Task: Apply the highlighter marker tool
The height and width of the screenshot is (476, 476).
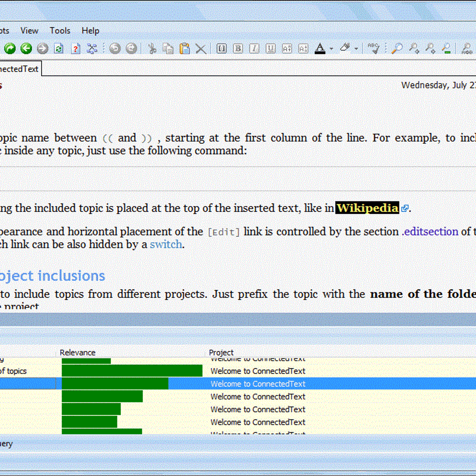Action: point(345,48)
